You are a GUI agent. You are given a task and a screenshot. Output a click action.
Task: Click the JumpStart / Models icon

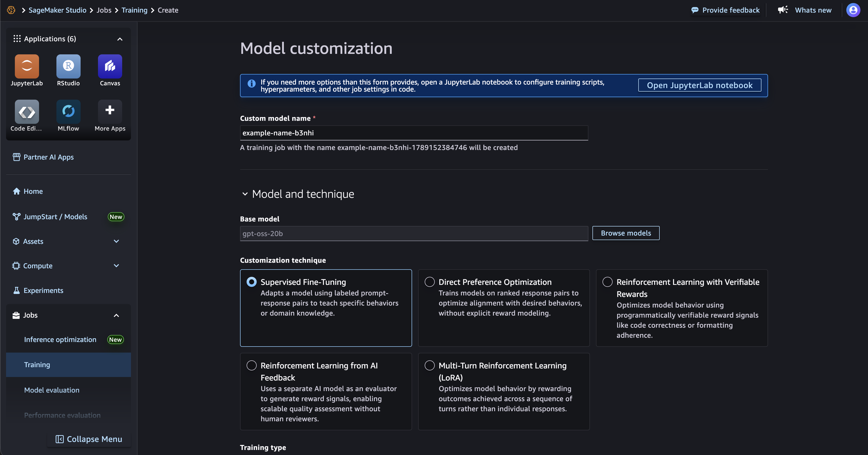17,216
